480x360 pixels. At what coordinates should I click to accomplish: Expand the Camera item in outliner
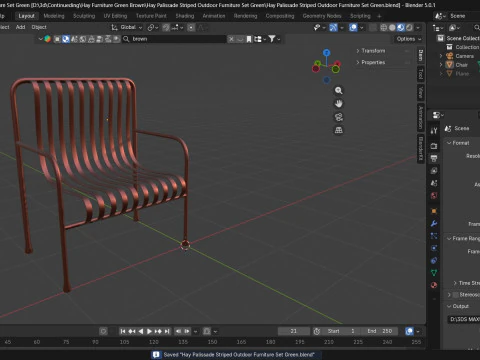pos(441,56)
